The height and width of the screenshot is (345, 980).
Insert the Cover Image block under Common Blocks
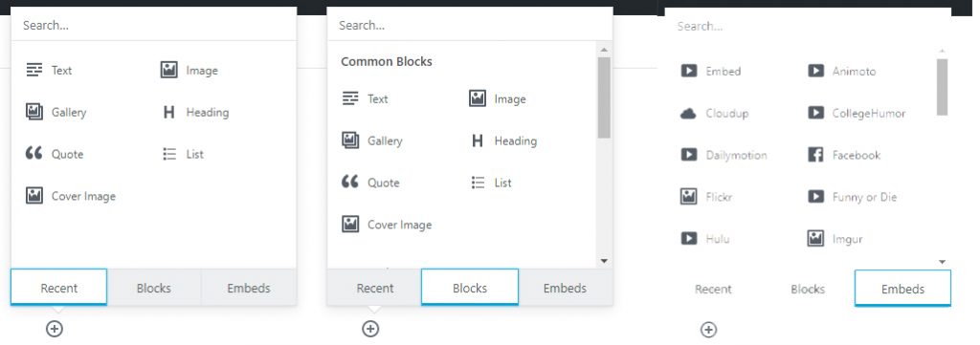[x=387, y=225]
